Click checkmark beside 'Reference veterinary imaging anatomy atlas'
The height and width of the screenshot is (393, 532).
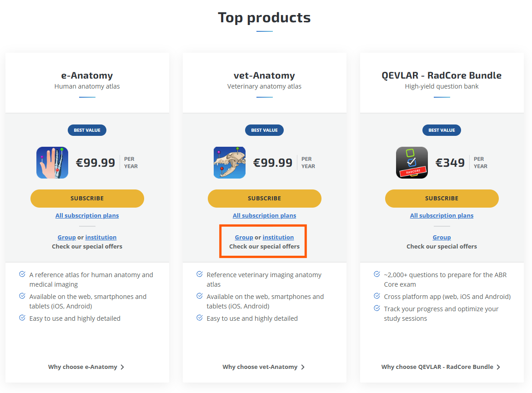(x=199, y=274)
